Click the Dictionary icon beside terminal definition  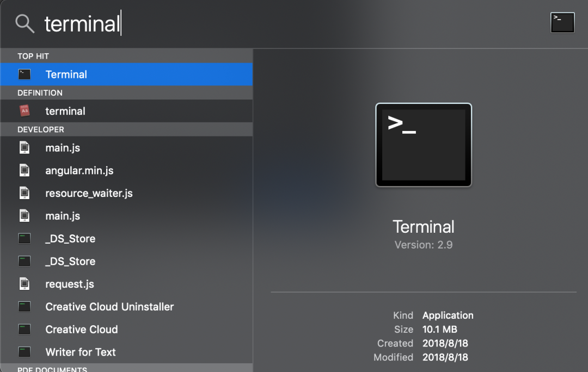(24, 111)
